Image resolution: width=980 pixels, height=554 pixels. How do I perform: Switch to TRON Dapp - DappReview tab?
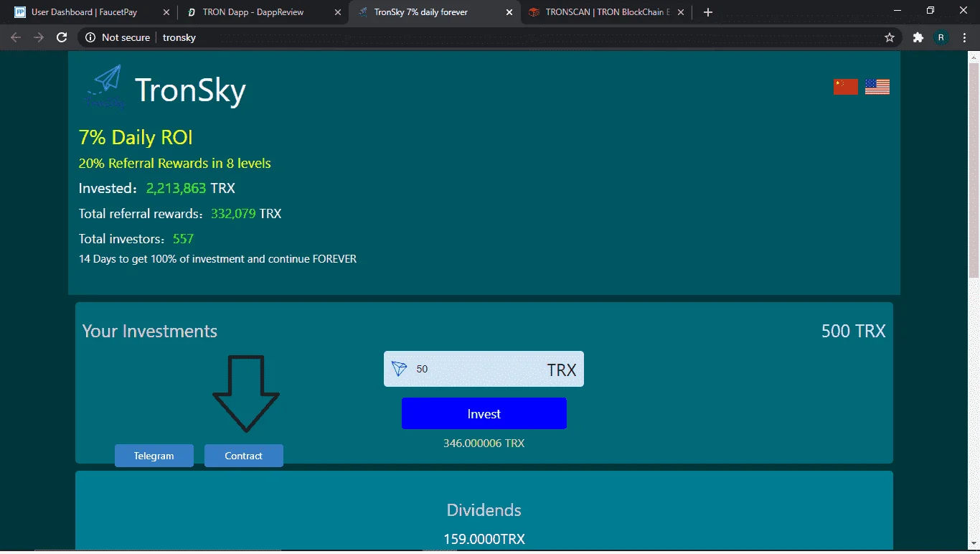(263, 12)
